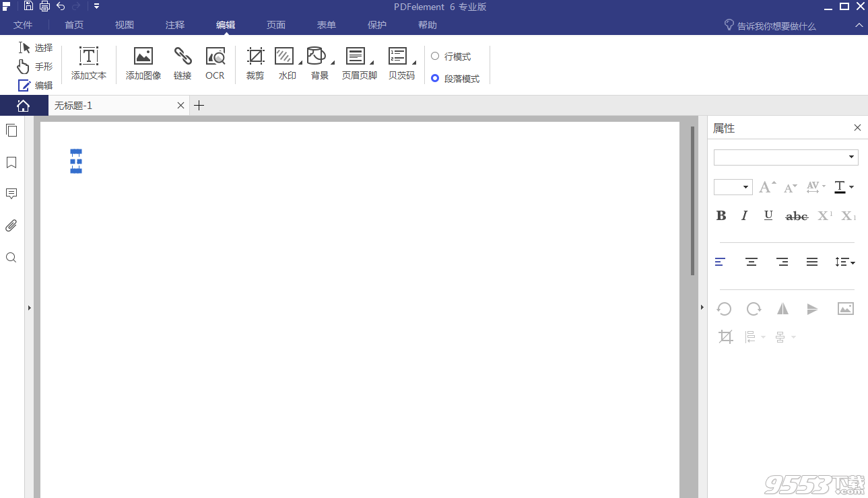Open the bookmarks side panel
The image size is (868, 498).
[x=11, y=162]
